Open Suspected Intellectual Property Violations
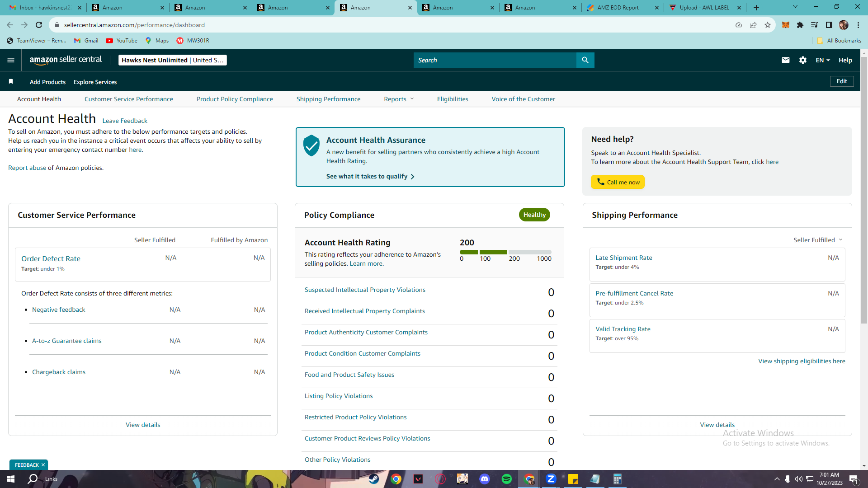 pyautogui.click(x=365, y=290)
